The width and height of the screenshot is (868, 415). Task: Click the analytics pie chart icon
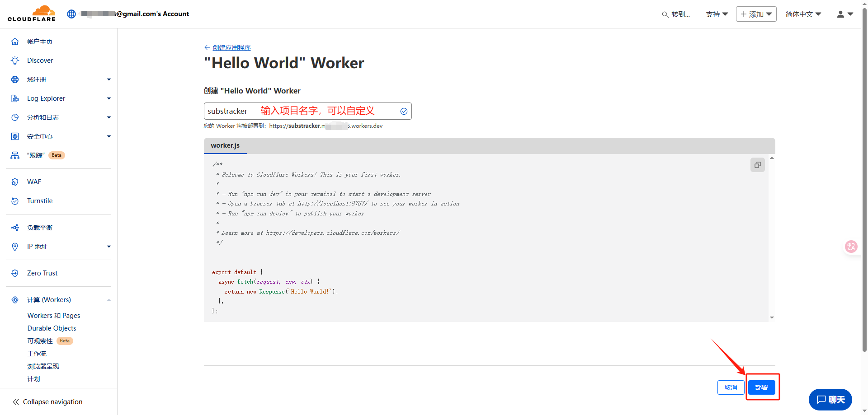click(15, 117)
